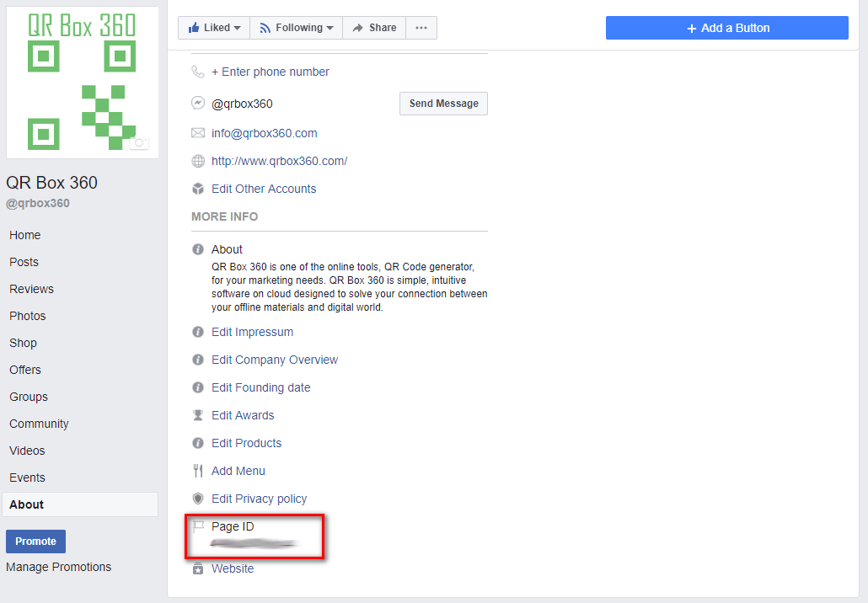Open Photos in the sidebar
Viewport: 868px width, 603px height.
(x=28, y=316)
